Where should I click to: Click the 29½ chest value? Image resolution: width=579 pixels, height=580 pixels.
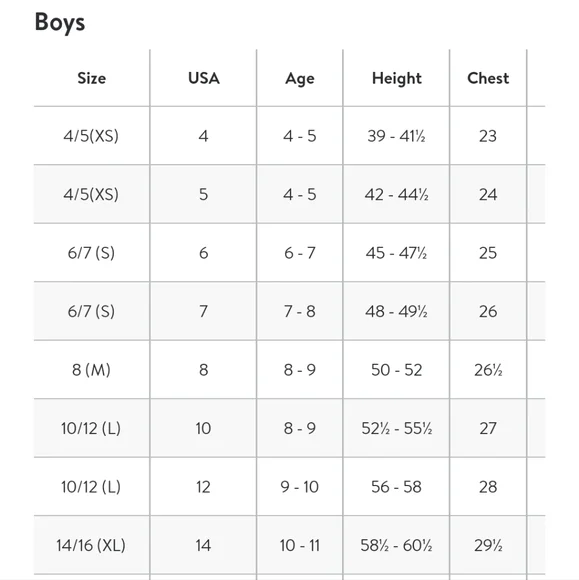point(488,545)
